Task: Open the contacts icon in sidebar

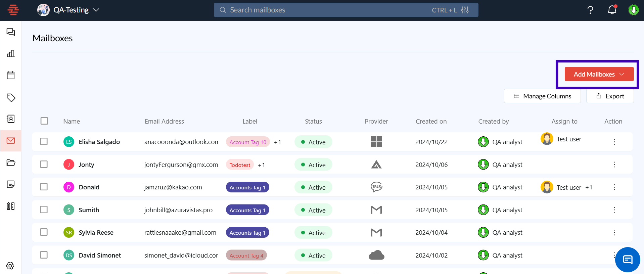Action: 11,119
